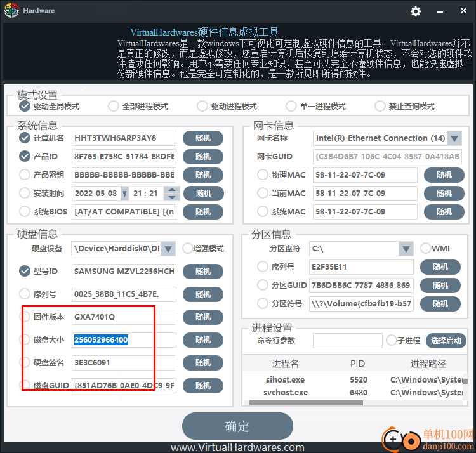Open the 网卡名称 dropdown
Viewport: 476px width, 453px height.
click(454, 138)
